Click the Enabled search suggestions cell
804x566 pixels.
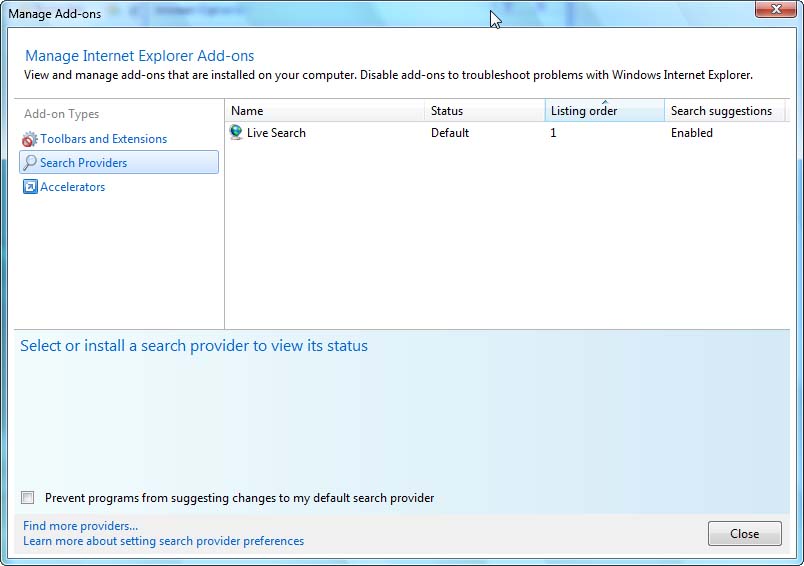tap(692, 132)
